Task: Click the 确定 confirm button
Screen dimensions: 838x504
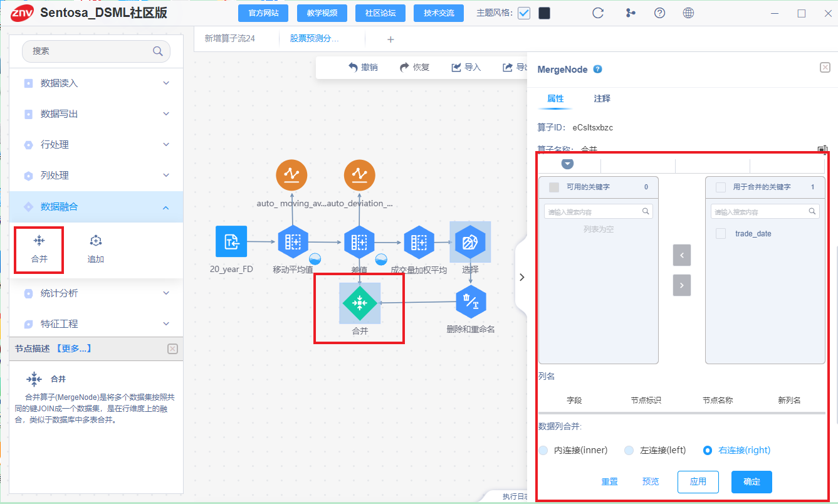Action: point(752,481)
